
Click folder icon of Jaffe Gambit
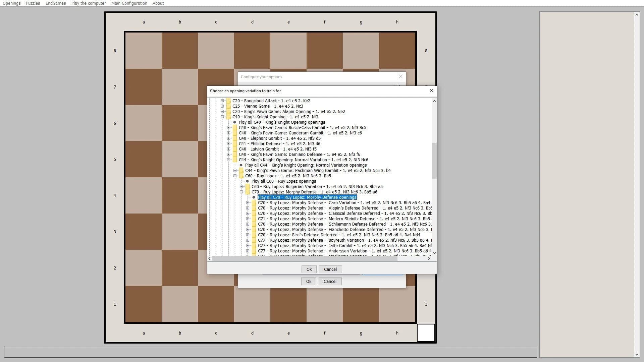pos(254,245)
